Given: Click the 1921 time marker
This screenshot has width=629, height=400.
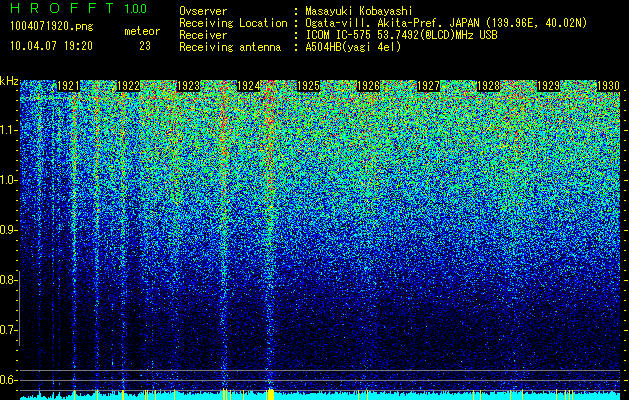Looking at the screenshot, I should click(x=68, y=86).
